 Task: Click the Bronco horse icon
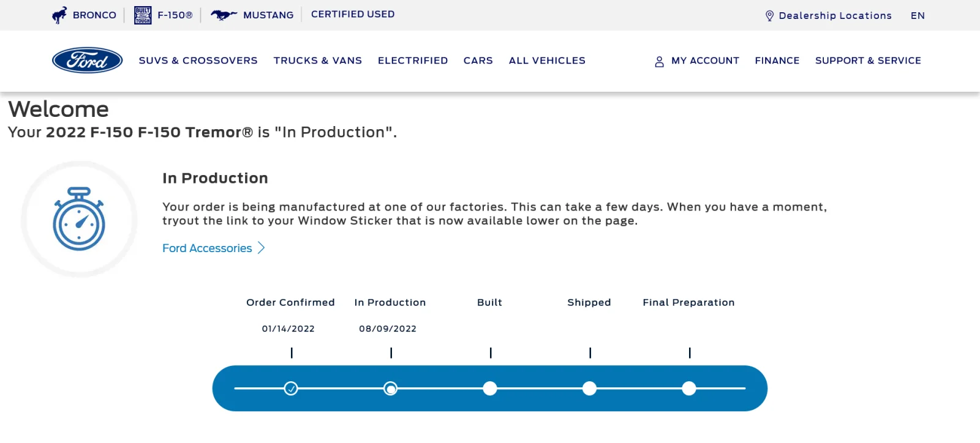coord(59,15)
